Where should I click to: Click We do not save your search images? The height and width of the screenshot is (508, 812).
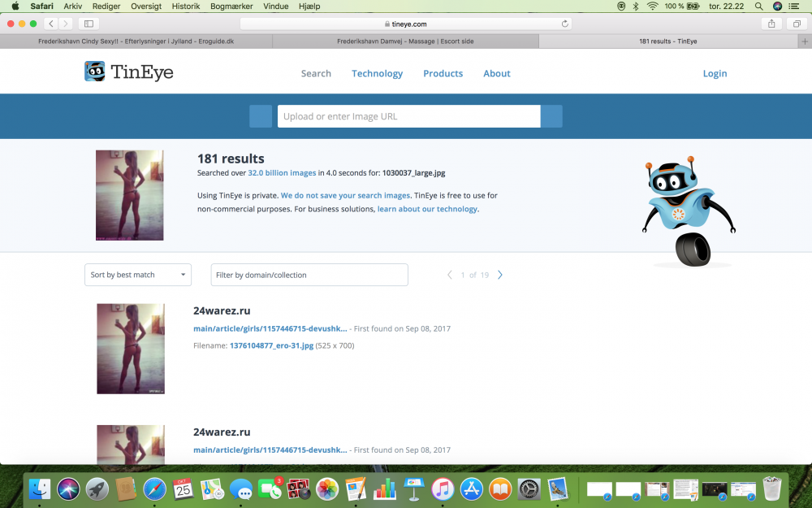345,195
